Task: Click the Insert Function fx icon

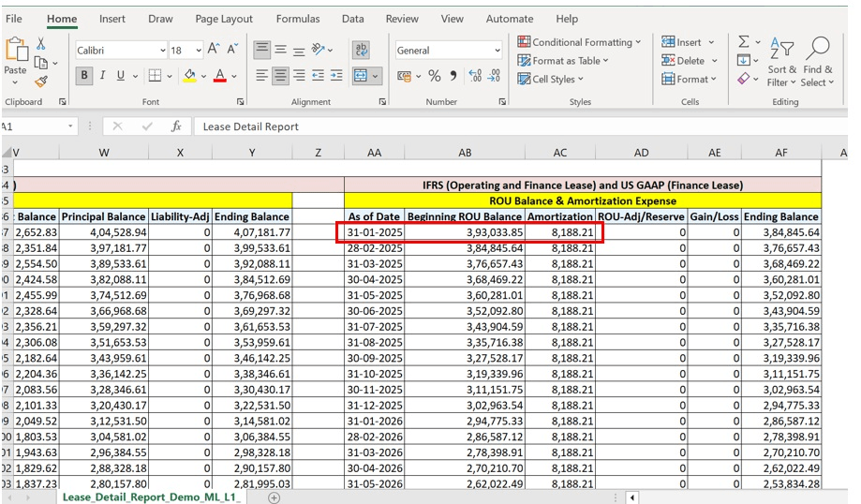Action: (175, 126)
